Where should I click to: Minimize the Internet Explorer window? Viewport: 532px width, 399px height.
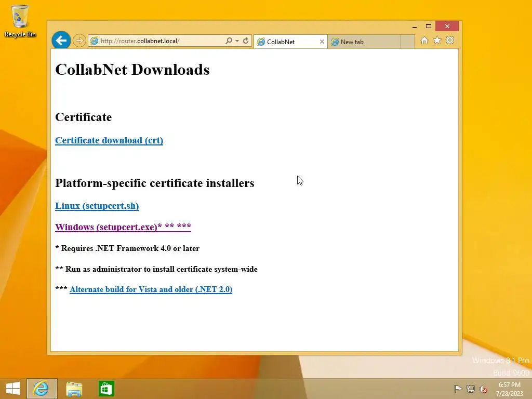pyautogui.click(x=414, y=26)
